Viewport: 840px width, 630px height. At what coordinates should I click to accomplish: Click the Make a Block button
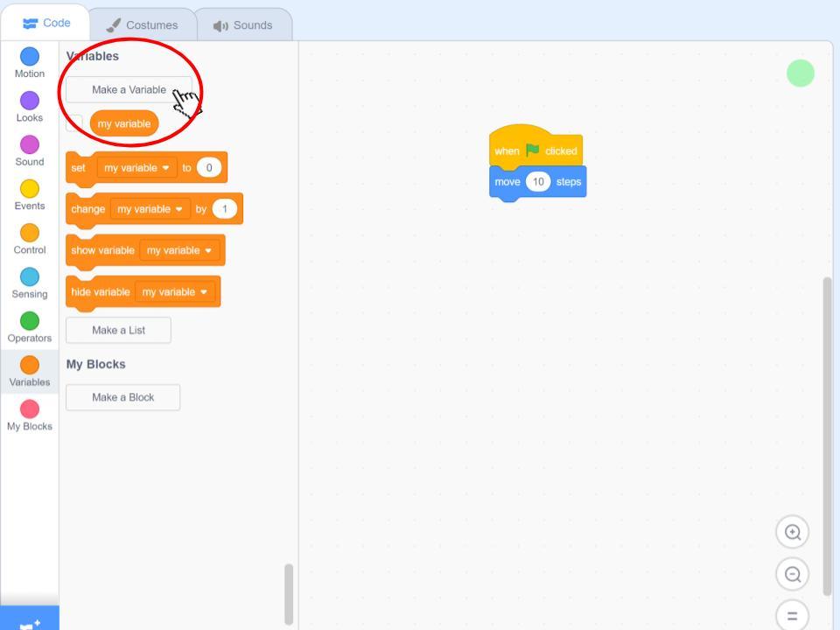(122, 397)
